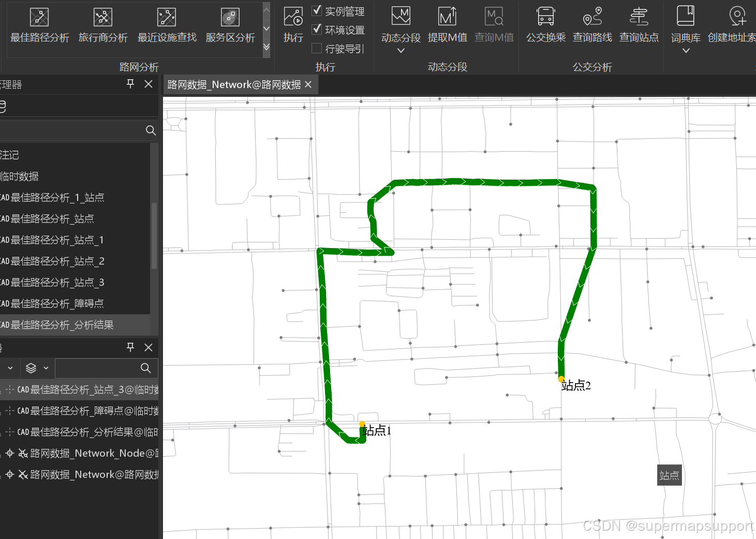
Task: Select the 提取M值 tool
Action: pos(448,25)
